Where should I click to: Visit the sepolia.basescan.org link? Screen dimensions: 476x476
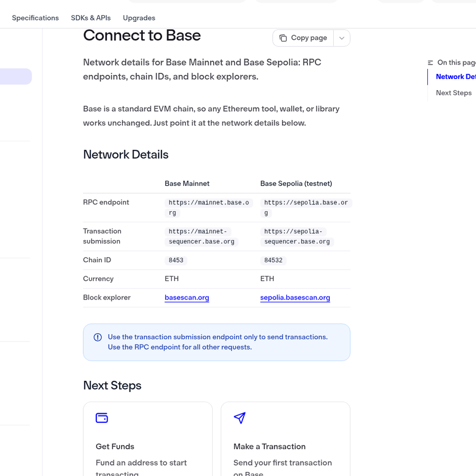[295, 297]
